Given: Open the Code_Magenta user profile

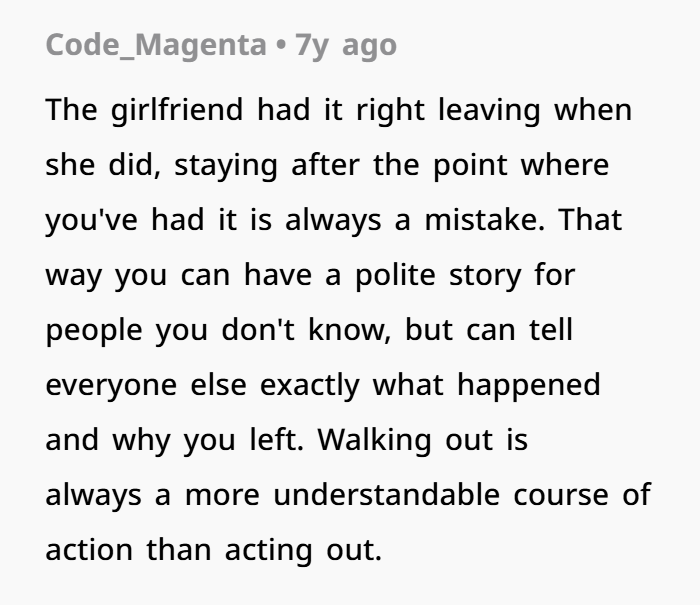Looking at the screenshot, I should pos(154,45).
